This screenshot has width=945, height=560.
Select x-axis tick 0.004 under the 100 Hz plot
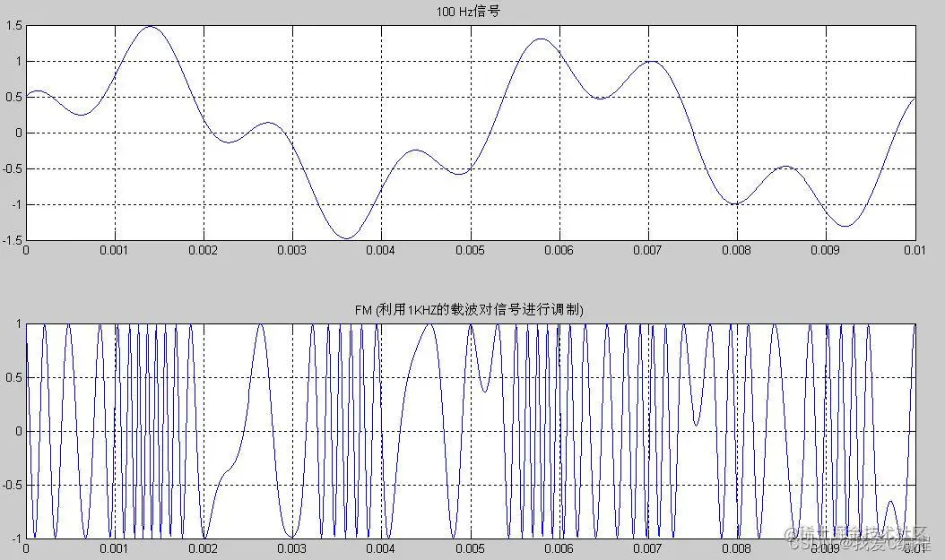[x=381, y=251]
